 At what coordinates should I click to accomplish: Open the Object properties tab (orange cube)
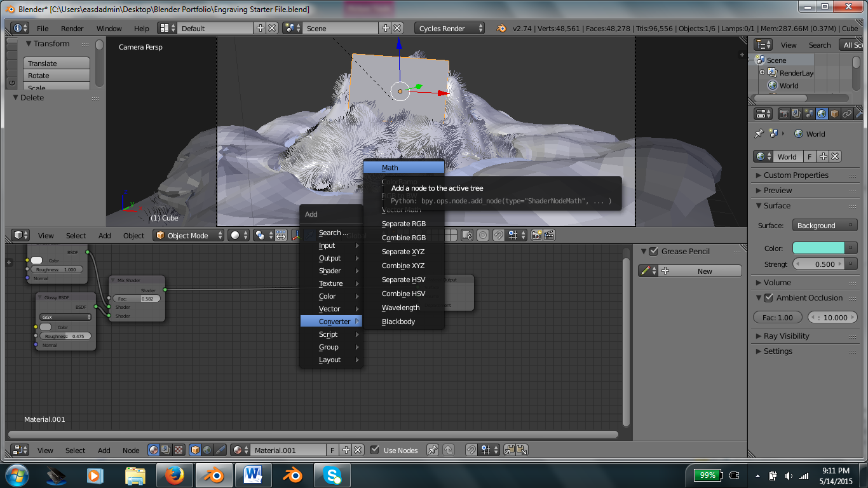pyautogui.click(x=834, y=114)
